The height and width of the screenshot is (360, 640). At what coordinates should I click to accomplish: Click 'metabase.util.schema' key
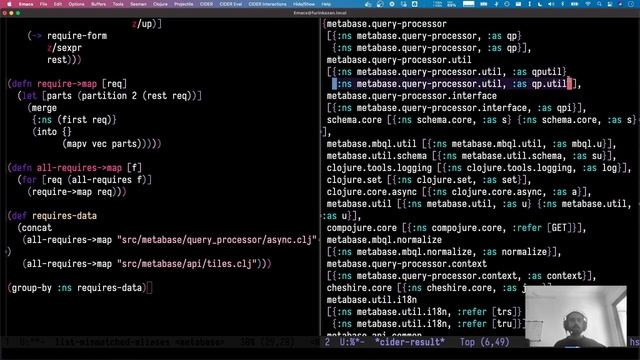coord(376,156)
